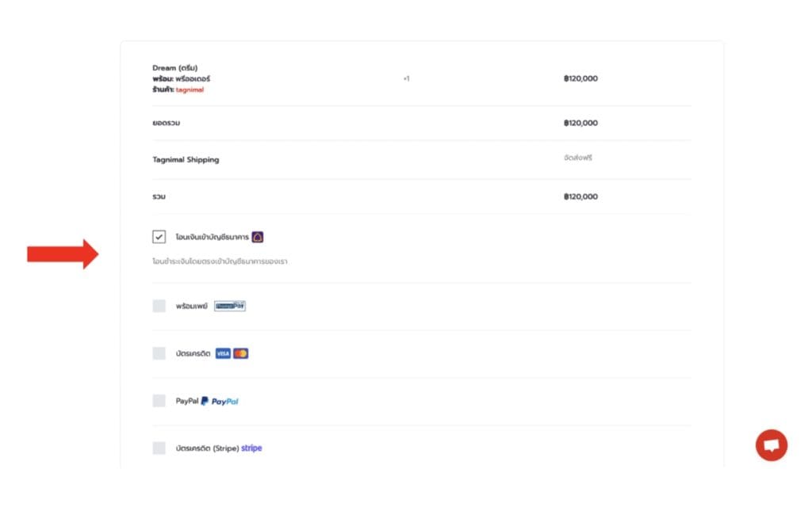
Task: Click the จัดส่งฟรี free shipping text
Action: pos(578,158)
